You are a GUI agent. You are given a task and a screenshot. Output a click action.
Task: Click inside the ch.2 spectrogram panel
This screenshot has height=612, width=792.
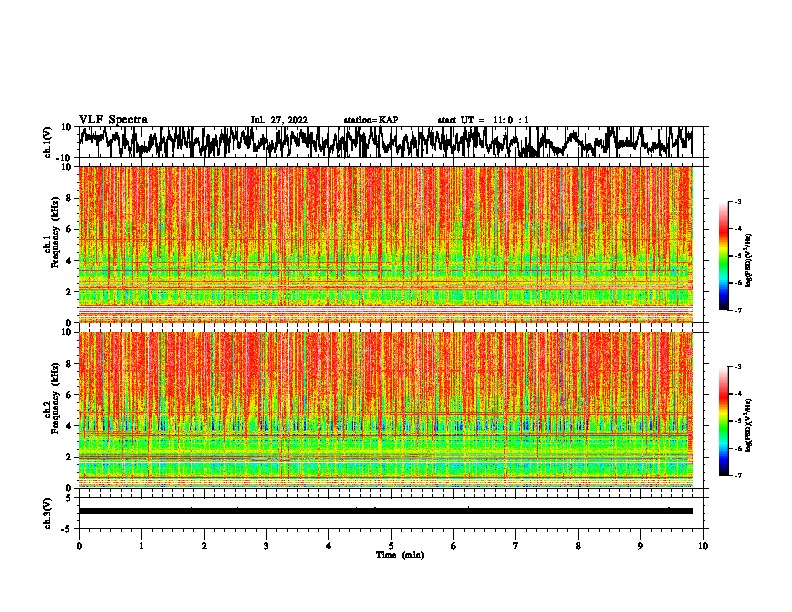point(385,410)
